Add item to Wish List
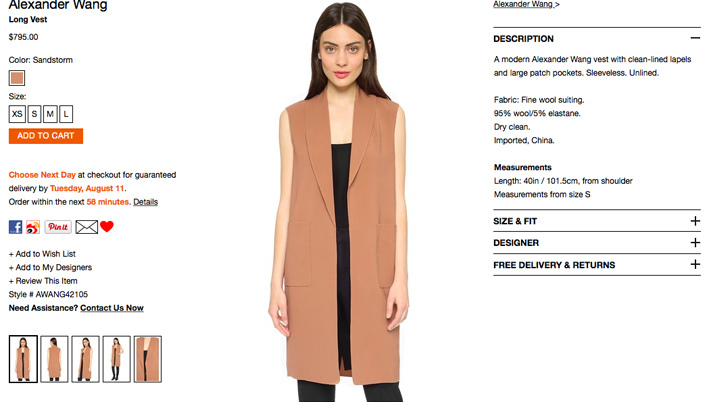709x402 pixels. pyautogui.click(x=42, y=254)
